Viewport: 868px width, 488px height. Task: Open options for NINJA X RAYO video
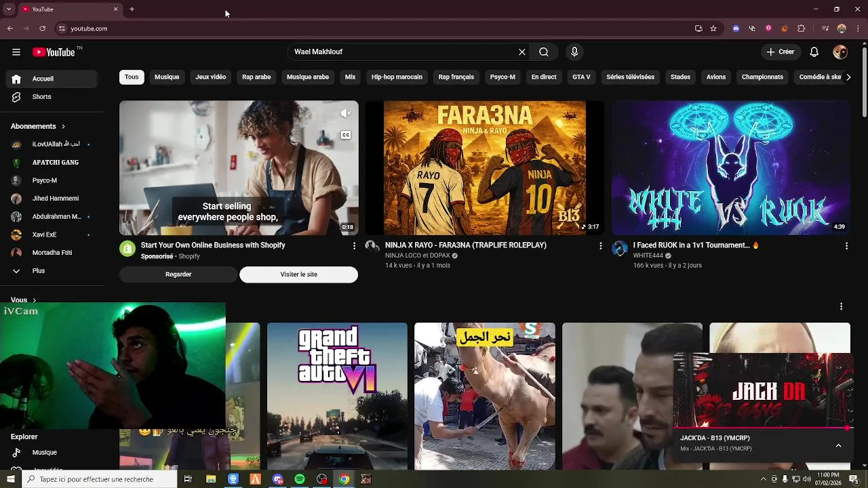point(600,246)
